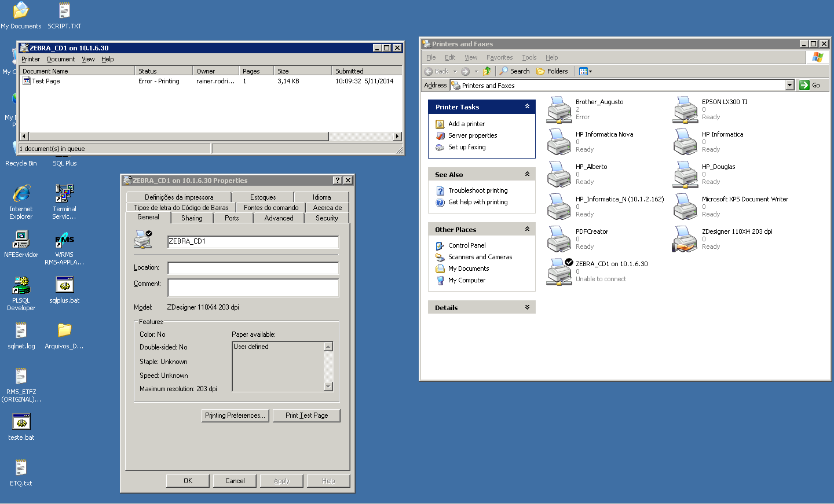The image size is (834, 504).
Task: Collapse the Other Places panel
Action: pyautogui.click(x=527, y=229)
